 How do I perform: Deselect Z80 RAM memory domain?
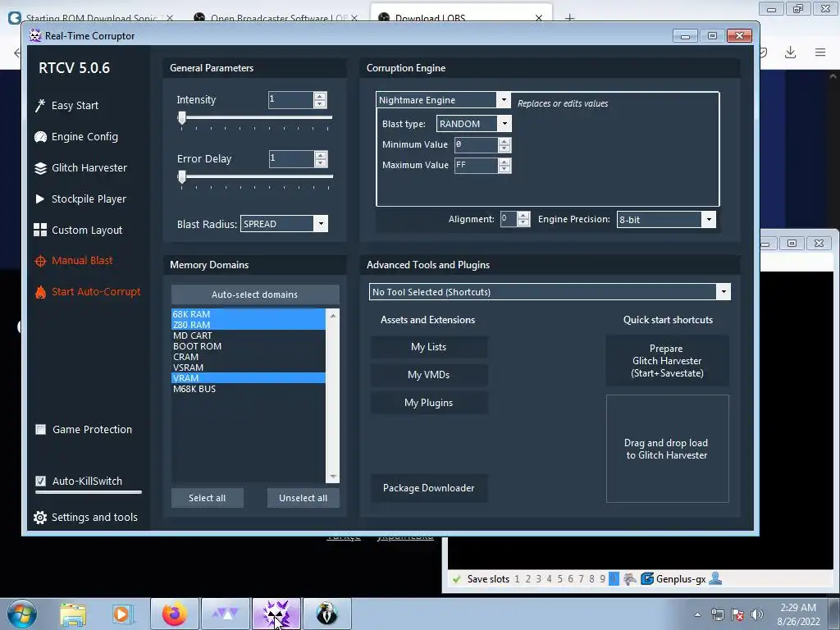click(x=248, y=325)
